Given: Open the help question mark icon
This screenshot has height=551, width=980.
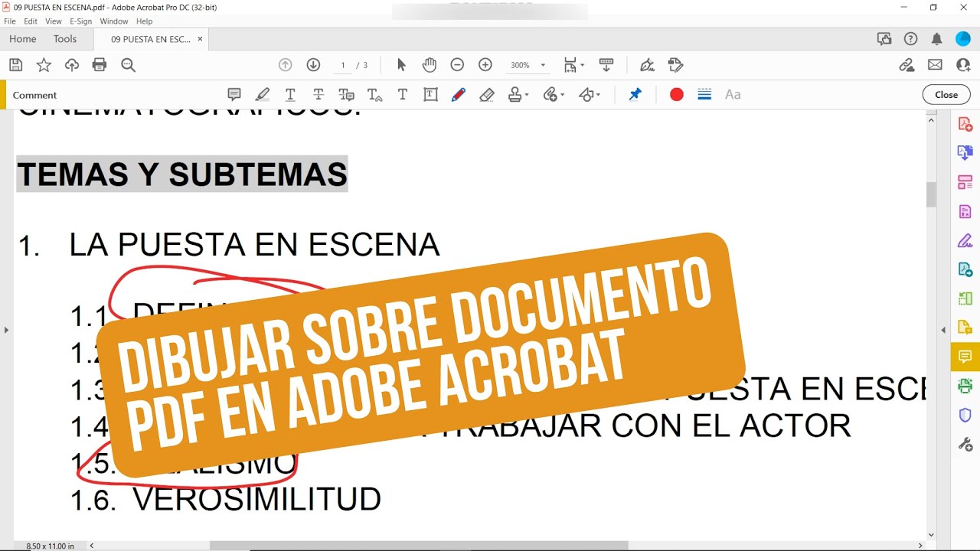Looking at the screenshot, I should (x=910, y=39).
